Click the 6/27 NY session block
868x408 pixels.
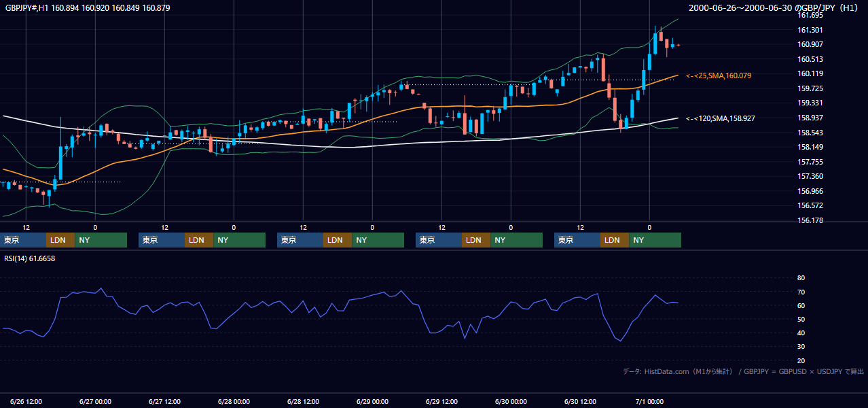pos(240,240)
